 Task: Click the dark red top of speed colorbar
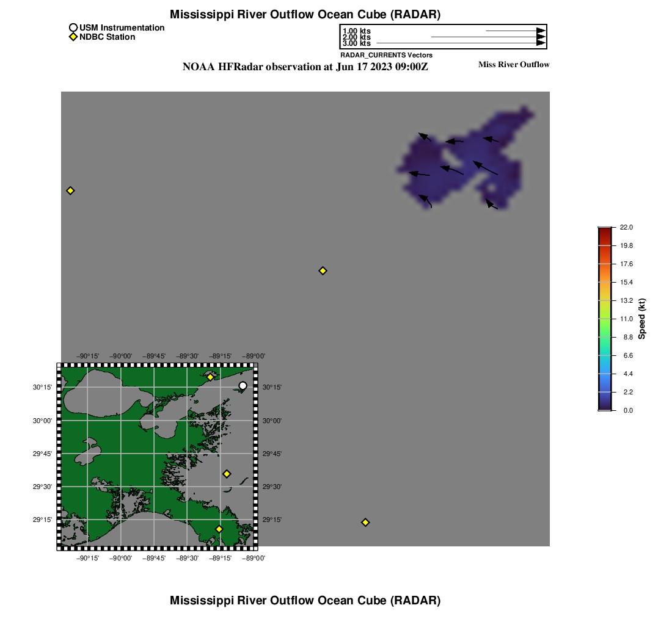coord(604,230)
